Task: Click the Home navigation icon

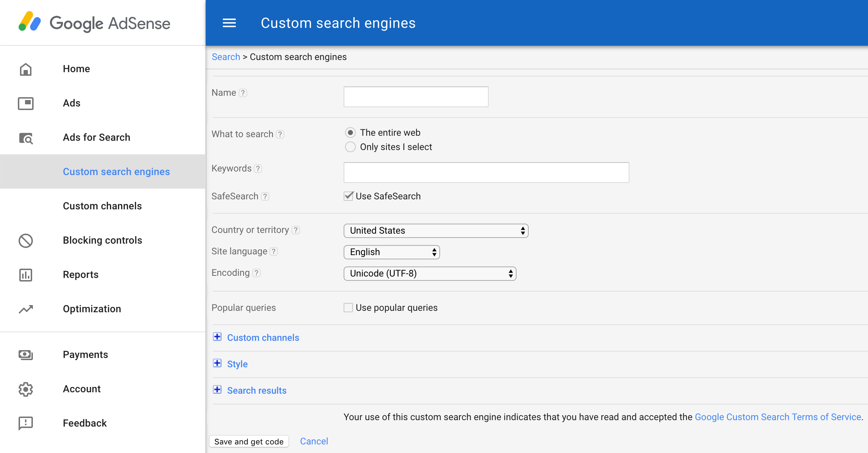Action: coord(26,68)
